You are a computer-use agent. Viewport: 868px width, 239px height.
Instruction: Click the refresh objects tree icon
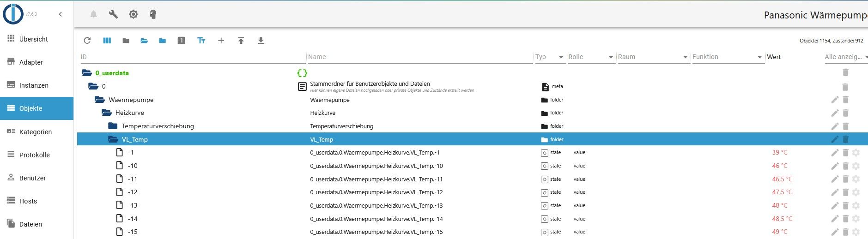pyautogui.click(x=87, y=41)
